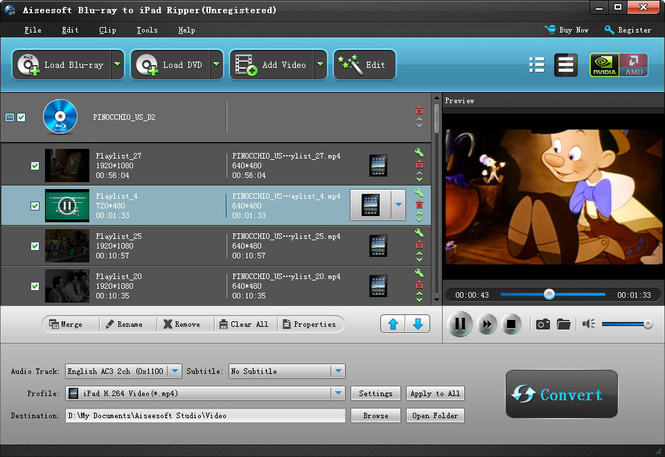665x457 pixels.
Task: Click the Convert button
Action: tap(562, 394)
